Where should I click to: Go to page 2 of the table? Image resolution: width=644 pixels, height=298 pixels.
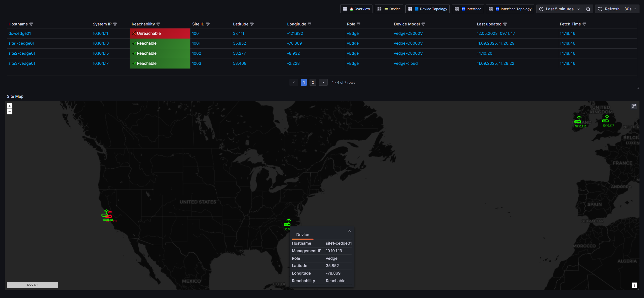[313, 82]
